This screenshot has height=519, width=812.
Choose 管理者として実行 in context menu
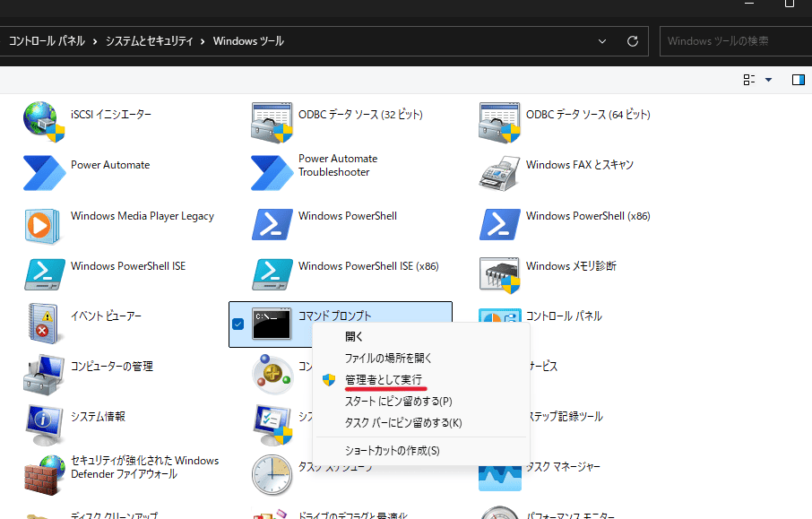pyautogui.click(x=420, y=380)
